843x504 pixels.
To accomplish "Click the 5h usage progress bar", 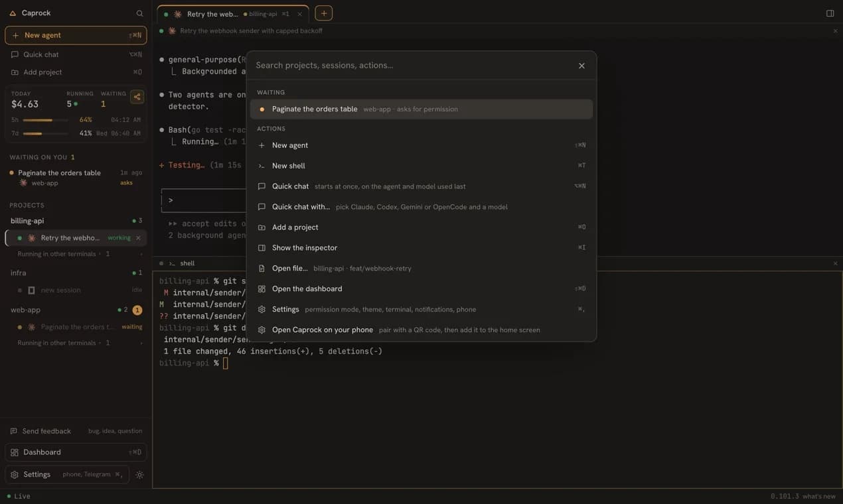I will [x=45, y=120].
